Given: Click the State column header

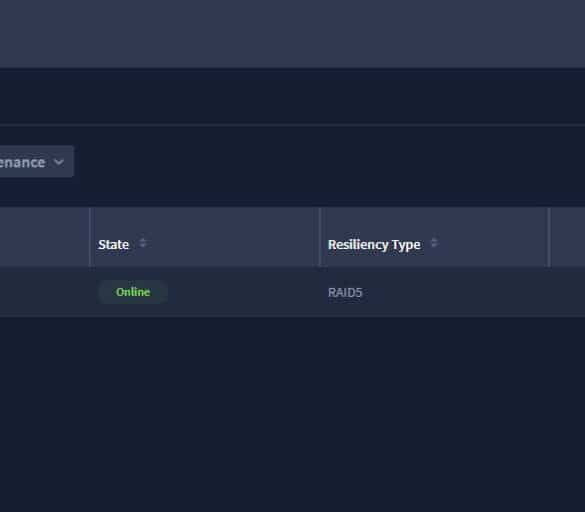Looking at the screenshot, I should tap(113, 244).
